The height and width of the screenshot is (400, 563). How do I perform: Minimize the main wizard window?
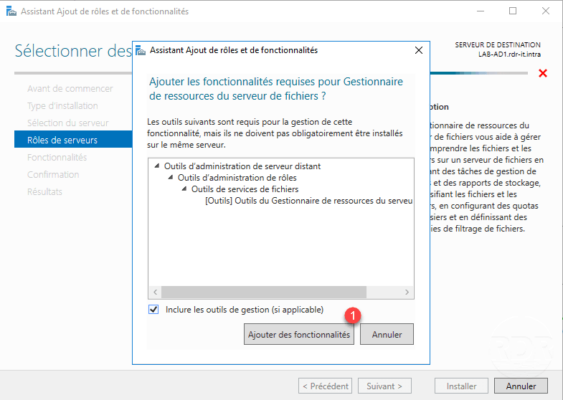point(480,11)
